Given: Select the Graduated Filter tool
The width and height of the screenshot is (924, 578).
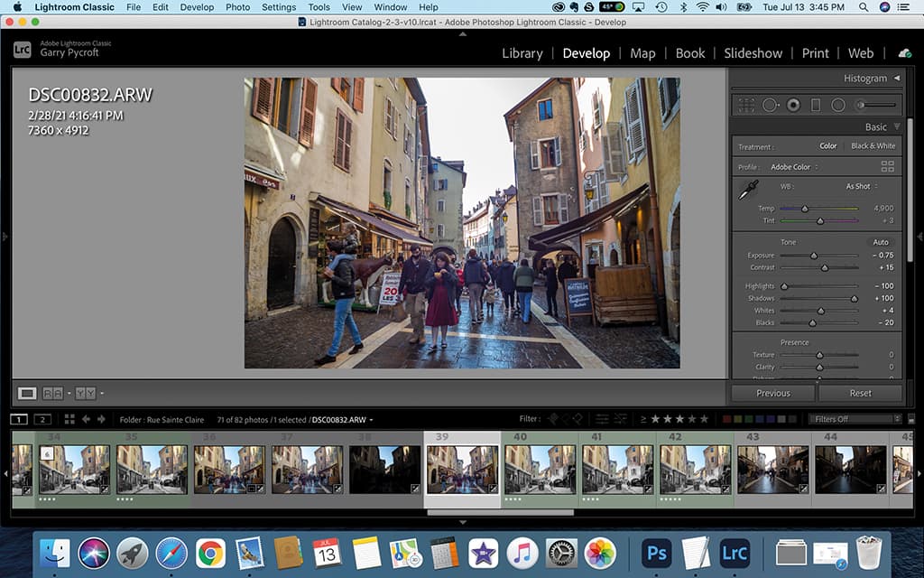Looking at the screenshot, I should pos(816,105).
